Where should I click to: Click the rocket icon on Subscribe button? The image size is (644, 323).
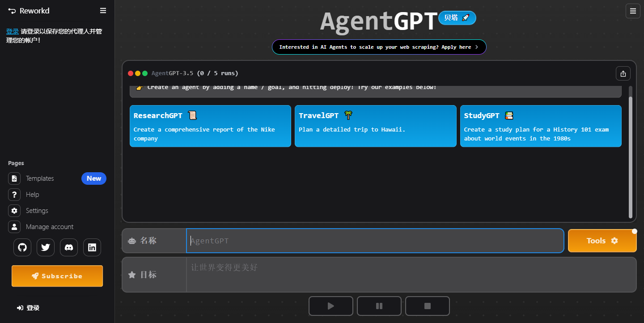(35, 276)
